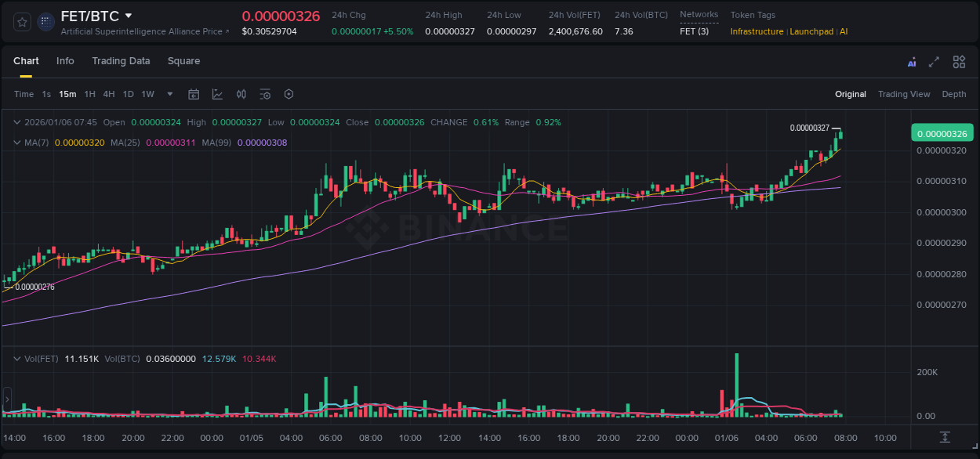Viewport: 980px width, 459px height.
Task: Click the latest price label 0.00000326
Action: (x=942, y=133)
